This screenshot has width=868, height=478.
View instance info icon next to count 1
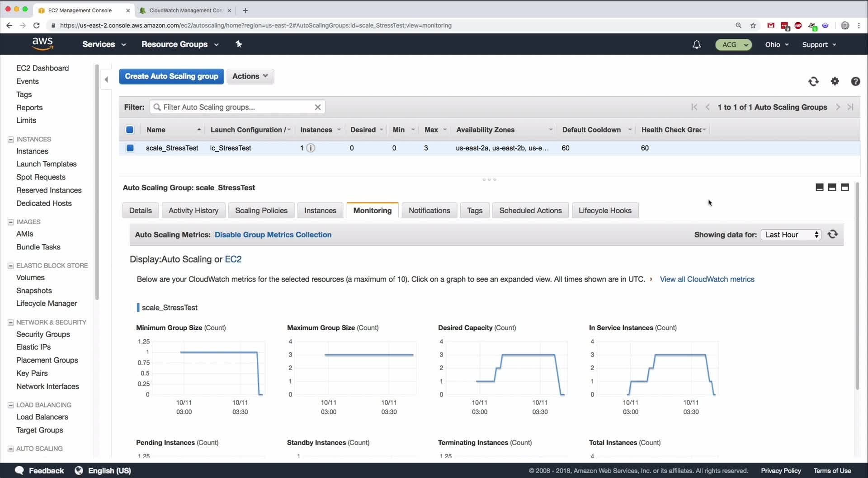click(x=311, y=148)
